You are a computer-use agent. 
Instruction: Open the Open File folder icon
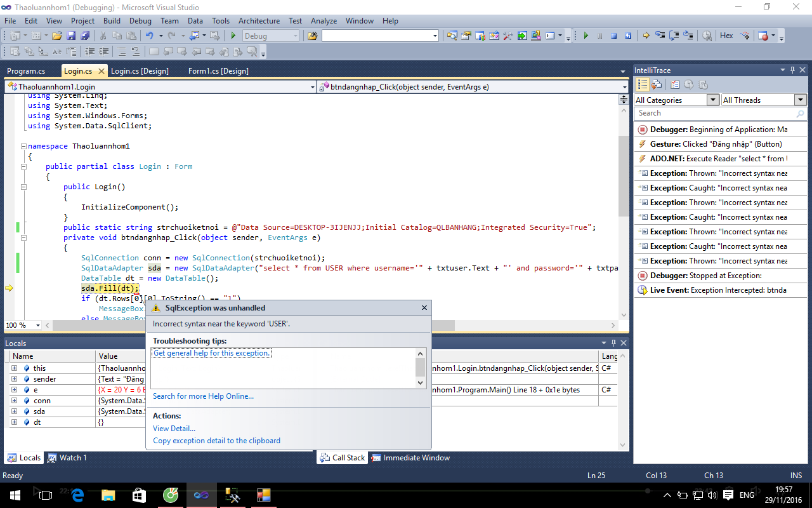tap(57, 36)
